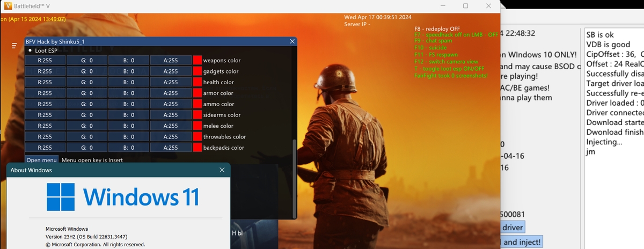
Task: Open the health color swatch picker
Action: (197, 82)
